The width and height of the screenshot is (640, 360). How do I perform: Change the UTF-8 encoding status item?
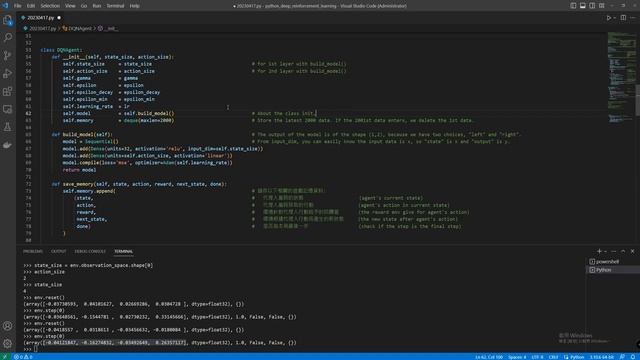(537, 357)
